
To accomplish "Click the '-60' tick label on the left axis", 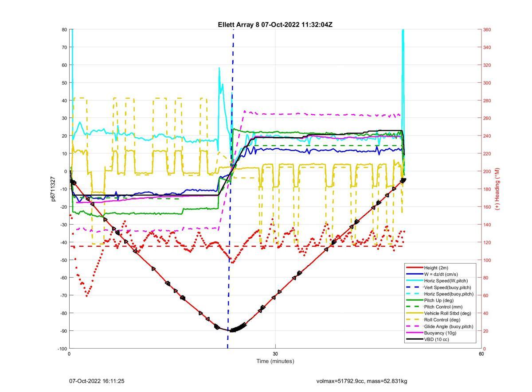I will (x=63, y=278).
